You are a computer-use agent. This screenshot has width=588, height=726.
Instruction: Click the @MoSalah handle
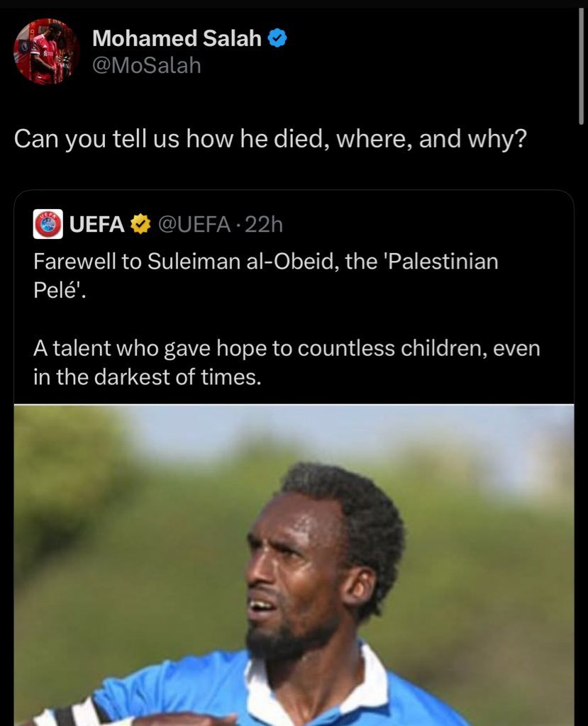click(147, 66)
